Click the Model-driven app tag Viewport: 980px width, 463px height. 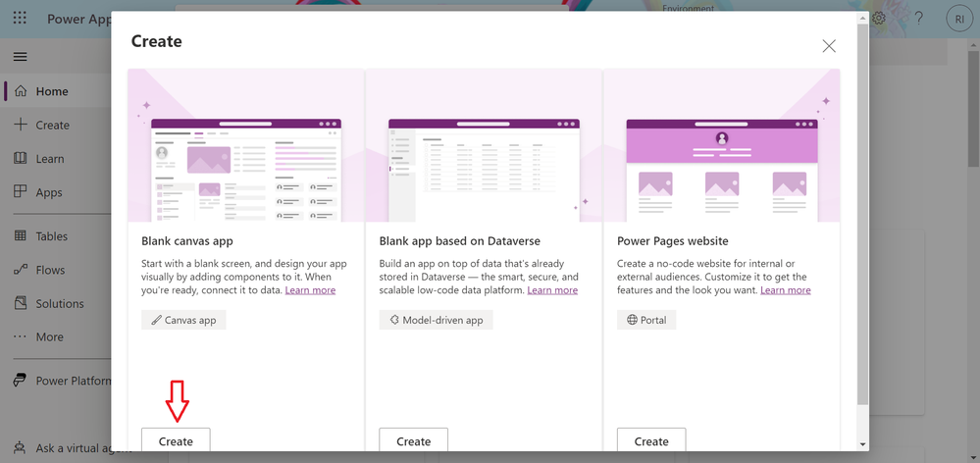pos(436,320)
